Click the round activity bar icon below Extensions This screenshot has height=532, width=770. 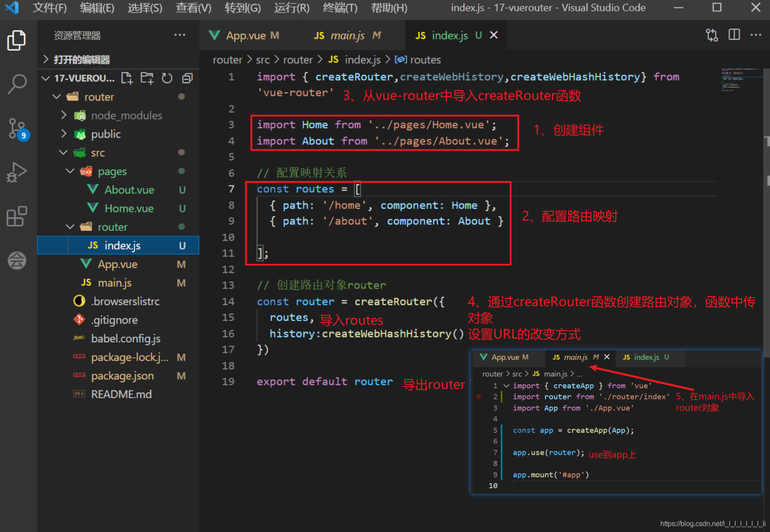[17, 260]
